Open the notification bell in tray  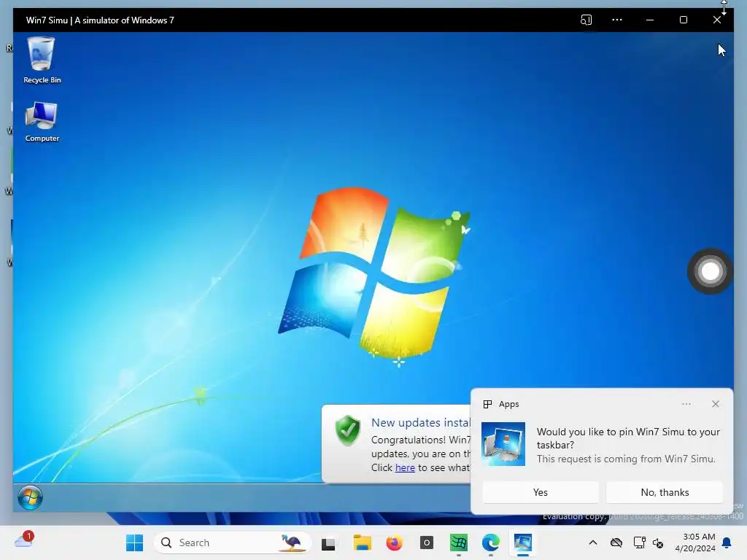[727, 542]
